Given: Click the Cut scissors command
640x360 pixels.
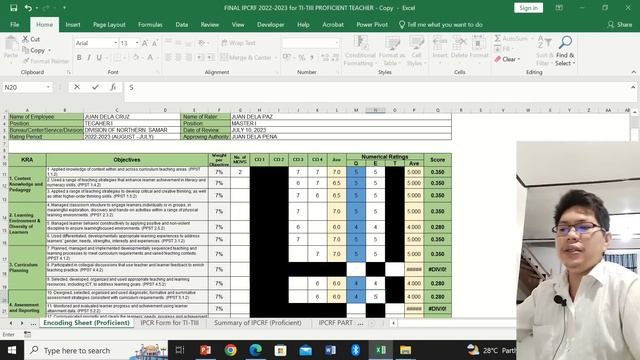Looking at the screenshot, I should (x=31, y=39).
